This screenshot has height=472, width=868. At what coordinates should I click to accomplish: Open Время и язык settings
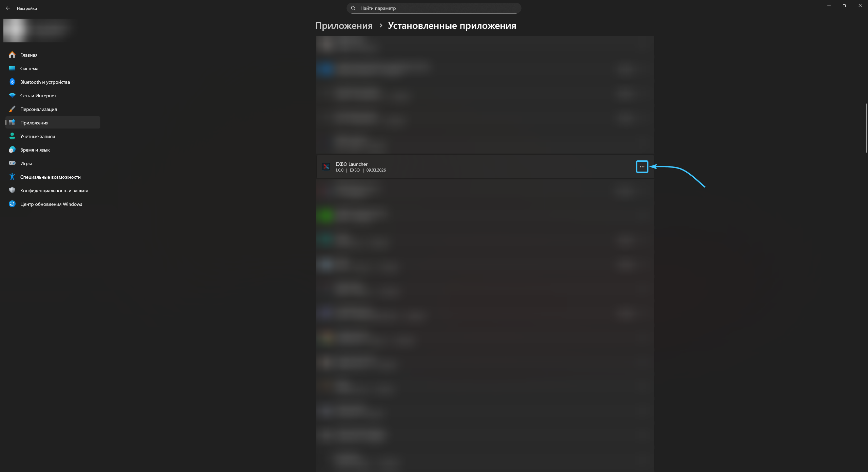tap(35, 150)
